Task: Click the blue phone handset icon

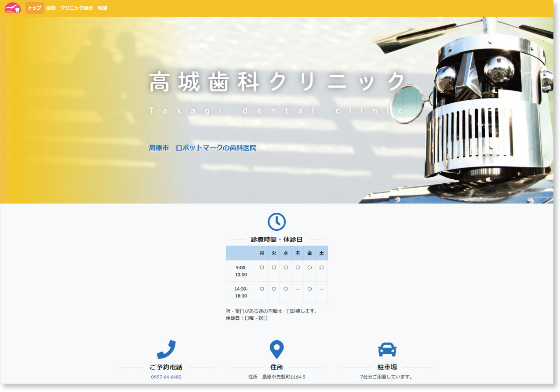Action: 166,349
